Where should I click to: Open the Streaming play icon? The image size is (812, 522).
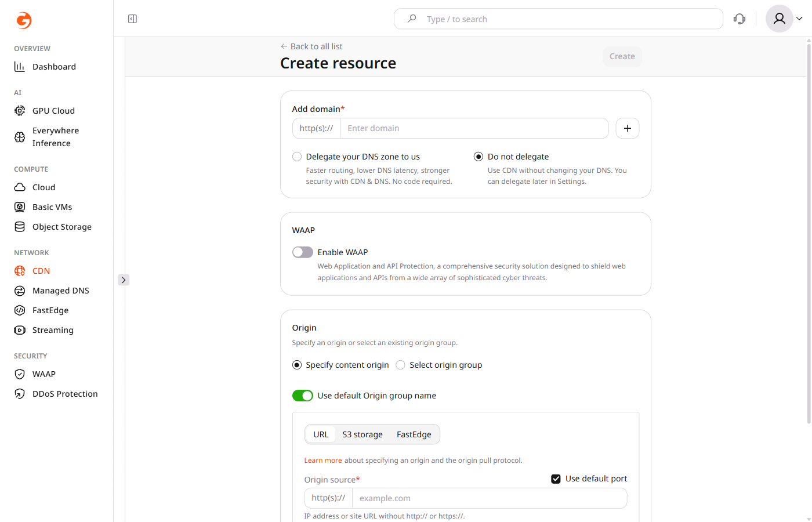[20, 330]
